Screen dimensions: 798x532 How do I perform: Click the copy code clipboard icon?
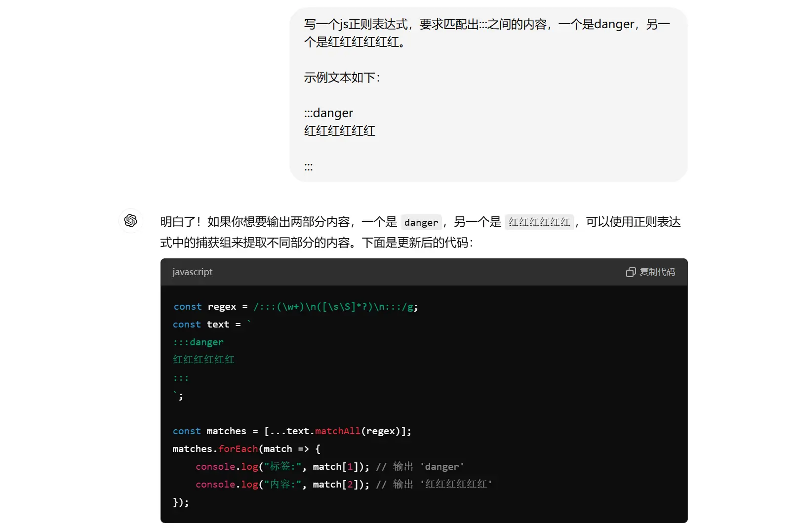[631, 272]
